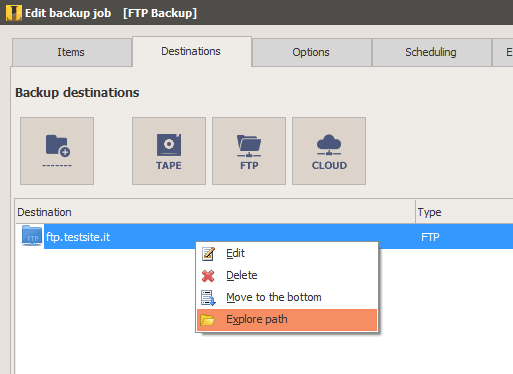Add a CLOUD backup destination
The height and width of the screenshot is (374, 513).
click(x=329, y=151)
